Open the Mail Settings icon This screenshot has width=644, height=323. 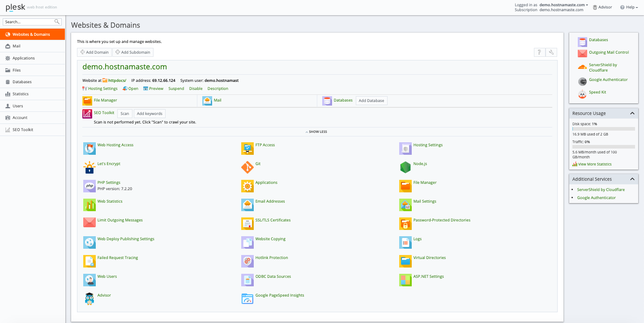tap(405, 205)
